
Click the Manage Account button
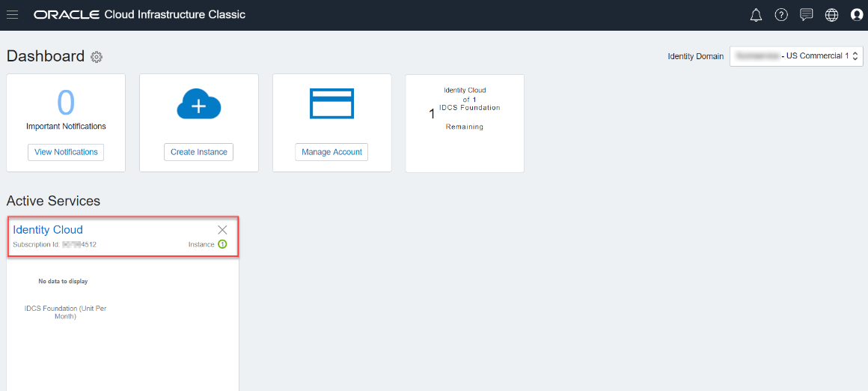[x=331, y=152]
